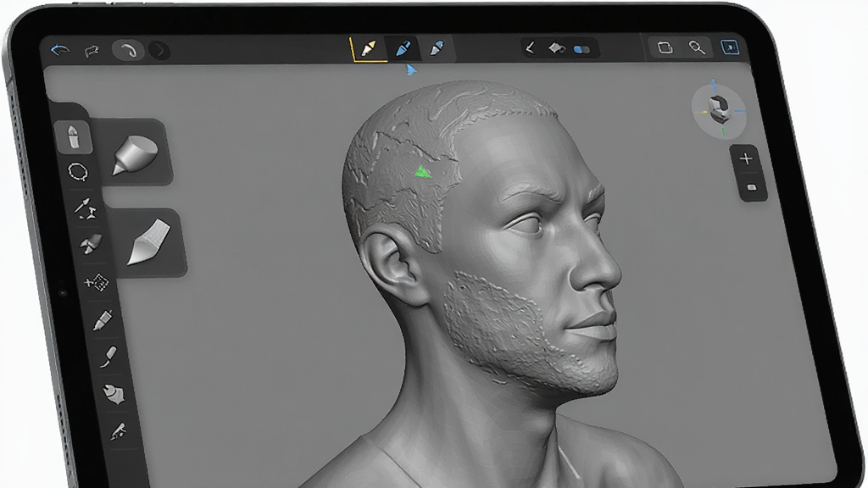
Task: Tap the plus zoom button
Action: click(746, 158)
